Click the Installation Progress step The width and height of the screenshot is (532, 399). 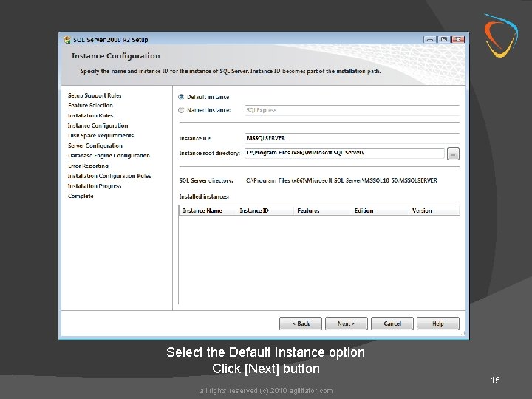click(x=95, y=185)
